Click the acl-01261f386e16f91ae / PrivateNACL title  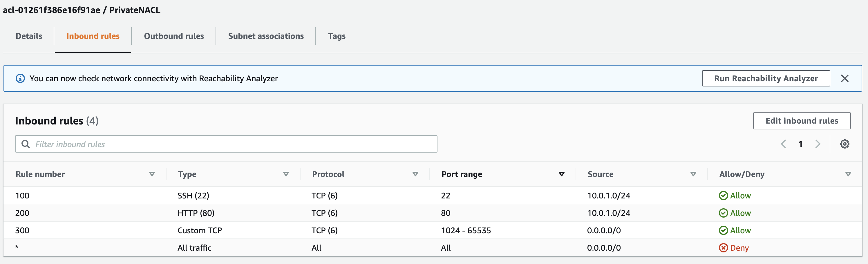82,10
